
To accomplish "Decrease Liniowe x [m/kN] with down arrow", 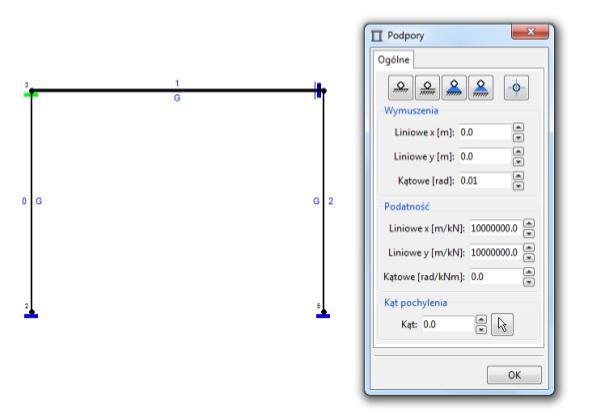I will pos(529,234).
